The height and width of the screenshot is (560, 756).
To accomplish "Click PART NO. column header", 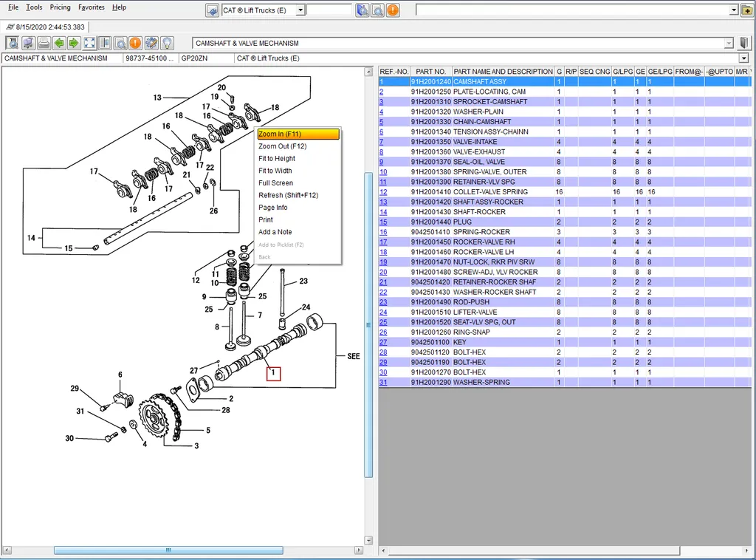I will coord(430,72).
